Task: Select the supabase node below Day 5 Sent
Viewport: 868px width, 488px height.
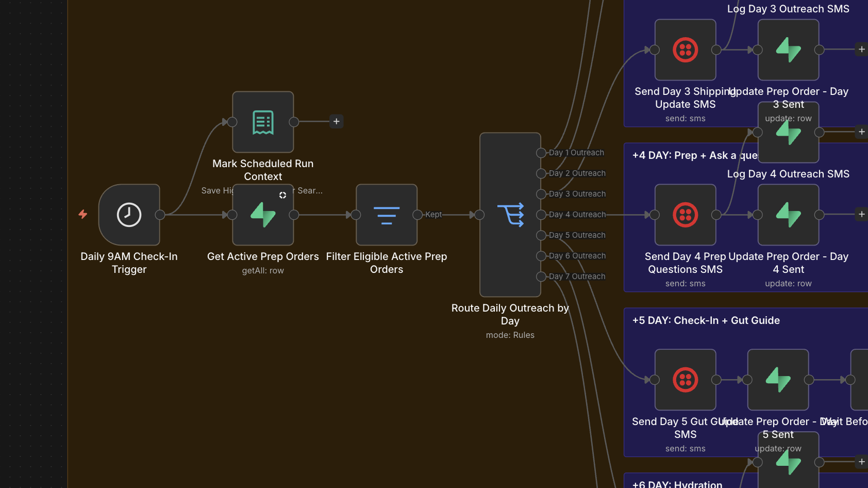Action: click(789, 460)
